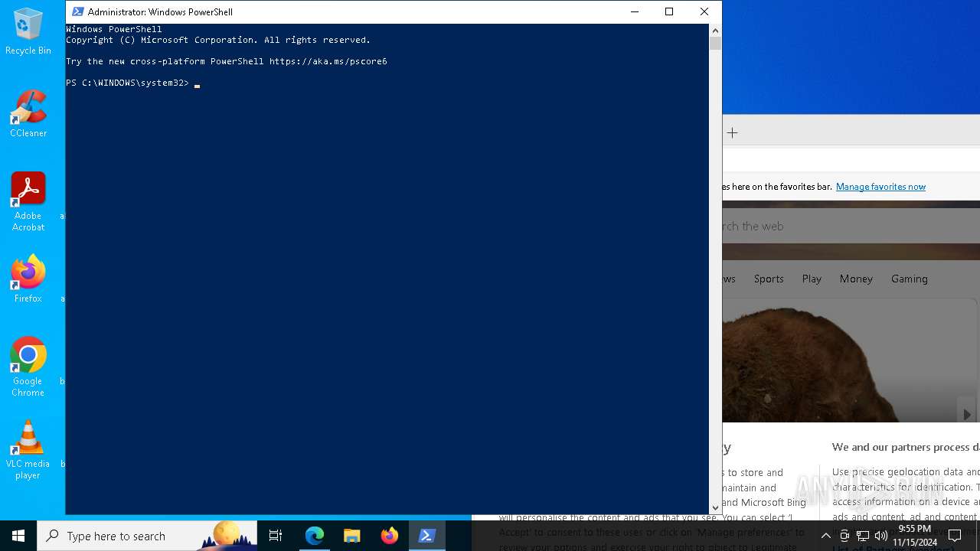This screenshot has width=980, height=551.
Task: Click the PowerShell window title bar icon
Action: [77, 11]
